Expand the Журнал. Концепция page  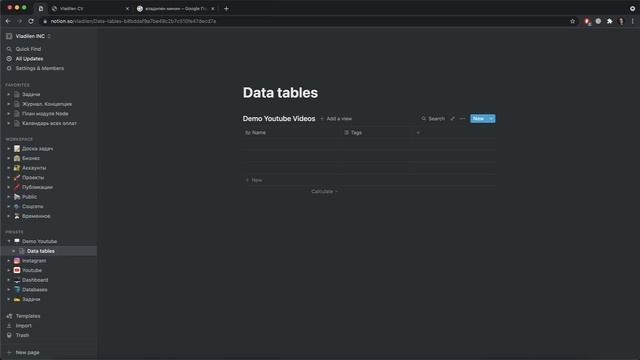[x=9, y=104]
